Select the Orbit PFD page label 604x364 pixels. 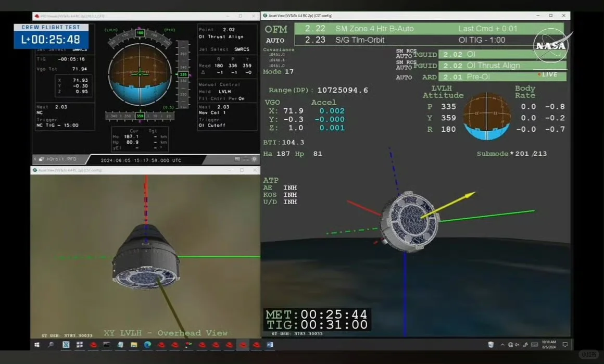point(62,159)
